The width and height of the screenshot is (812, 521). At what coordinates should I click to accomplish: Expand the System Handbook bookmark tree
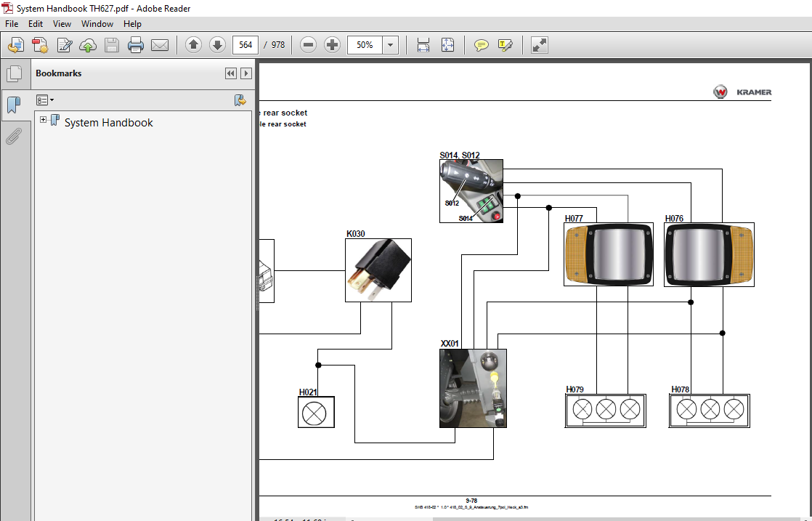(x=43, y=120)
